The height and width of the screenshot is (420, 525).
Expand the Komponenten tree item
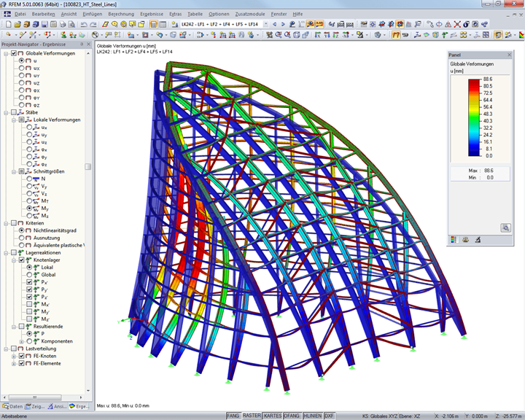pyautogui.click(x=22, y=341)
